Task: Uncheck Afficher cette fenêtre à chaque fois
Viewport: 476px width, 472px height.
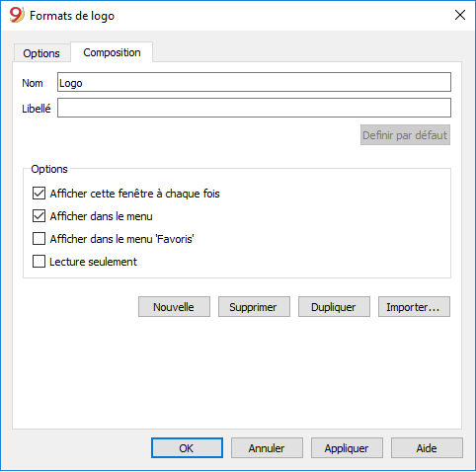Action: tap(39, 194)
